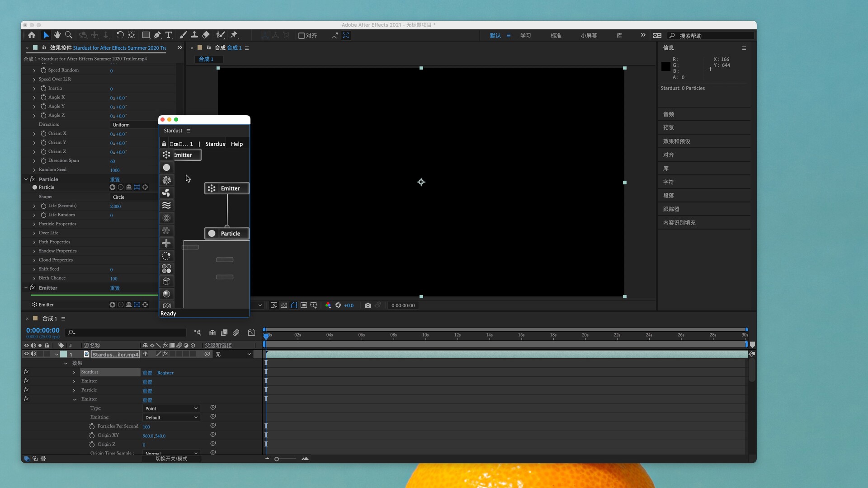Open the Emitting Default dropdown
The width and height of the screenshot is (868, 488).
(171, 418)
